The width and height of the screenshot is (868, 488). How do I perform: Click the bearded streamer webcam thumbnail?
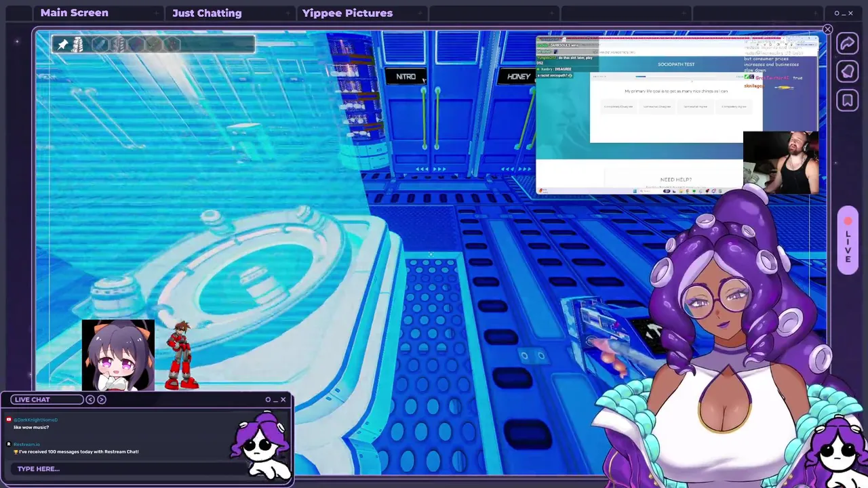point(781,162)
